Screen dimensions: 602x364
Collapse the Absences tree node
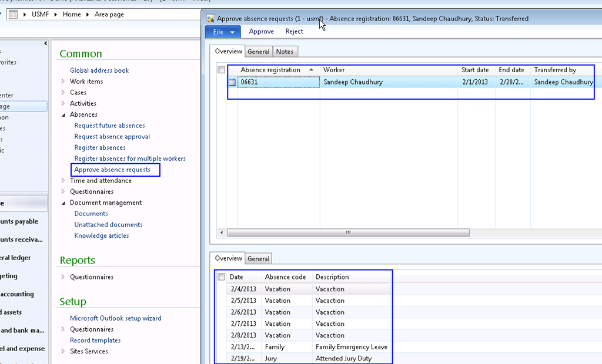(x=63, y=115)
